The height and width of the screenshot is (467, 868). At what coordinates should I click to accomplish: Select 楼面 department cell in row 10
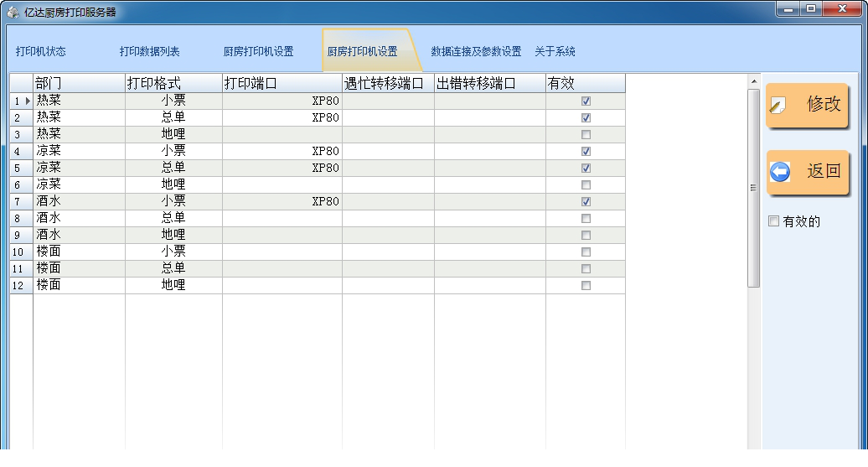tap(79, 252)
